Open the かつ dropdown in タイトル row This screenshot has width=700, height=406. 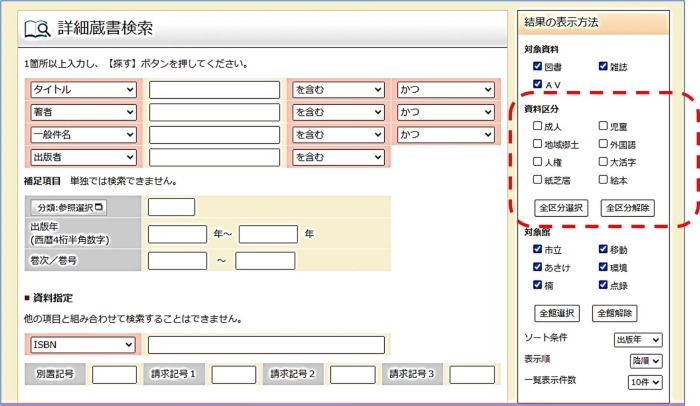(446, 90)
